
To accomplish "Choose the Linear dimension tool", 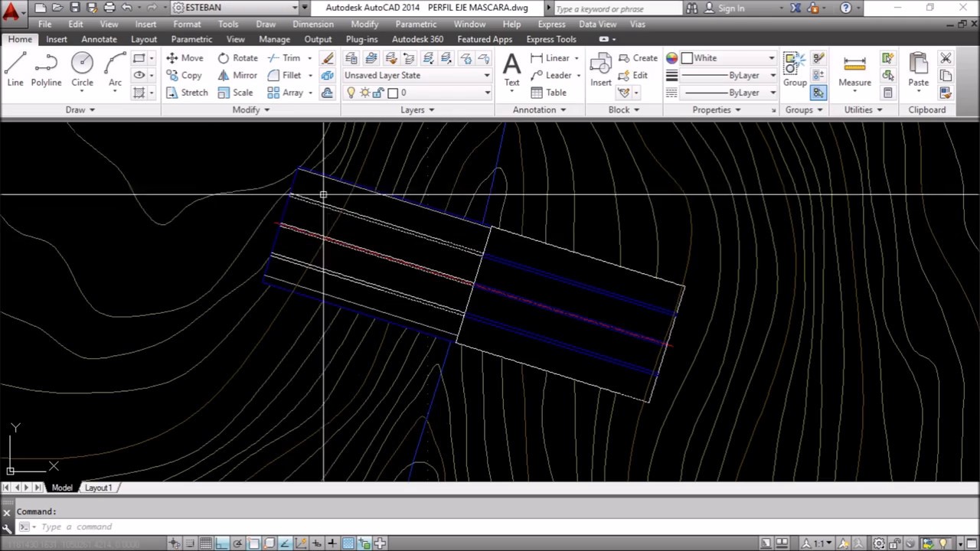I will pos(550,58).
